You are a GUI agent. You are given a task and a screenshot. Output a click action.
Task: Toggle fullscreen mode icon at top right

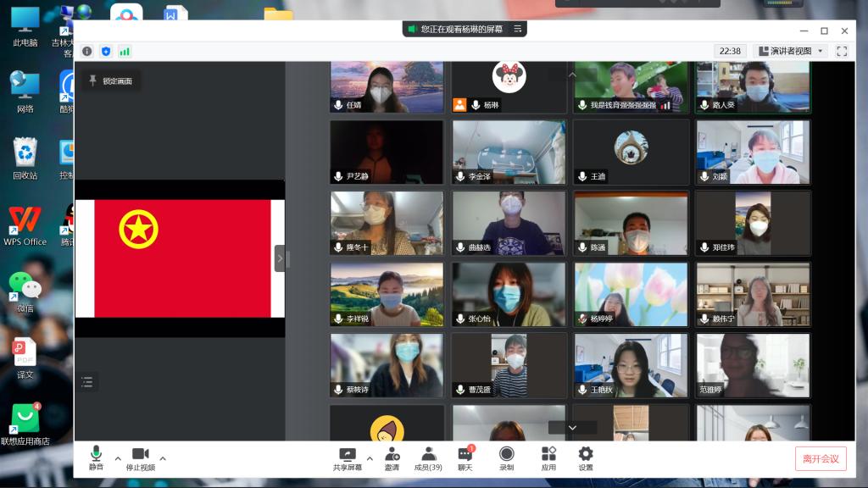pos(842,52)
